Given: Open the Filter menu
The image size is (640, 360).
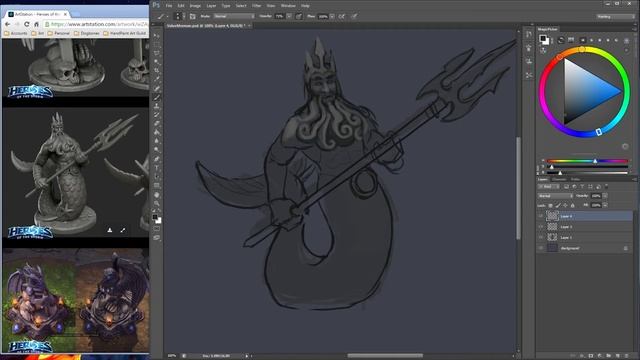Looking at the screenshot, I should pos(256,6).
